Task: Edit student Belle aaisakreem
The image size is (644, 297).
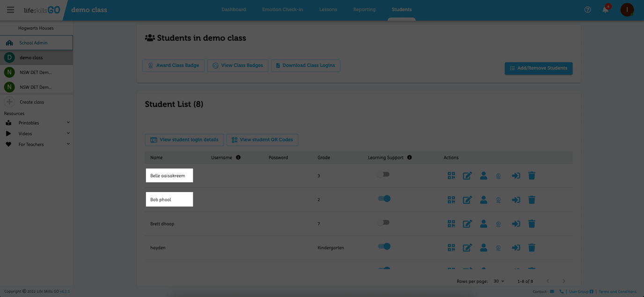Action: (x=467, y=176)
